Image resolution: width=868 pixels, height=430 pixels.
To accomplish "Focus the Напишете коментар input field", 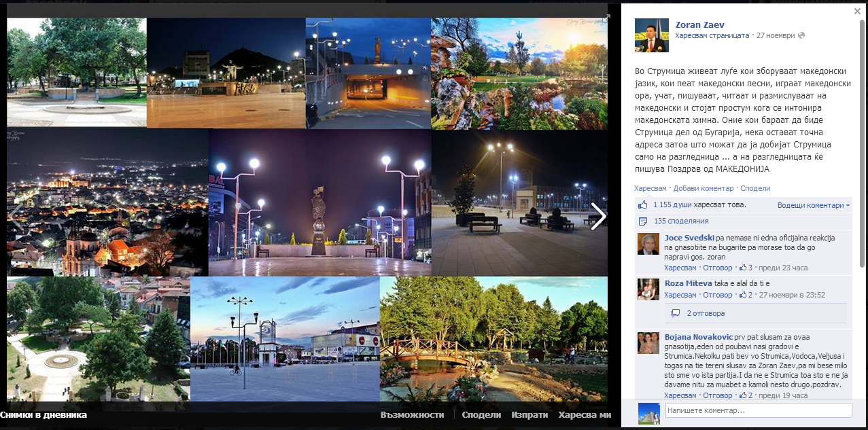I will pyautogui.click(x=757, y=410).
